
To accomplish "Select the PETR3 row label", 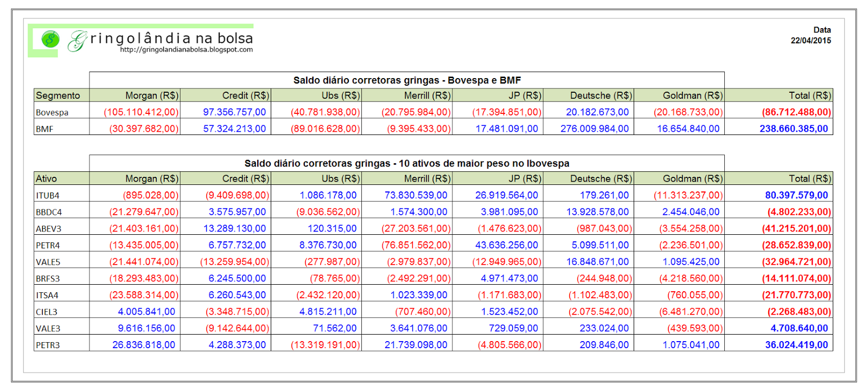I will click(48, 345).
